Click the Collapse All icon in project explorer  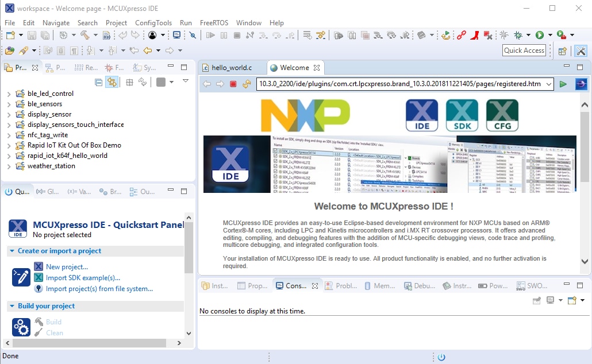click(x=99, y=82)
